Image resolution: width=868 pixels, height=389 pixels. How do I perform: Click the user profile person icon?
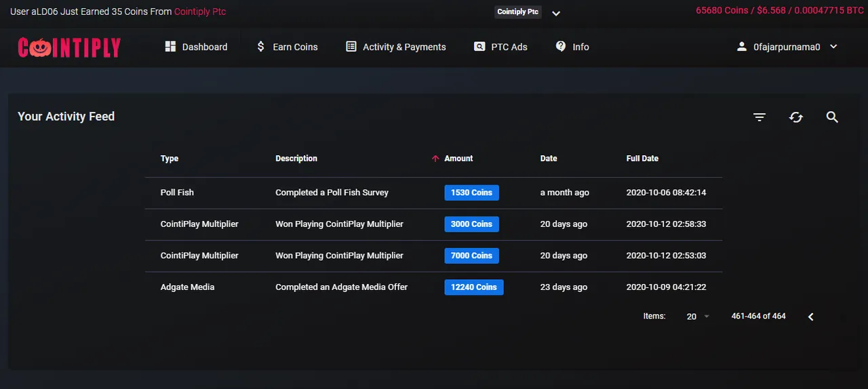coord(742,47)
